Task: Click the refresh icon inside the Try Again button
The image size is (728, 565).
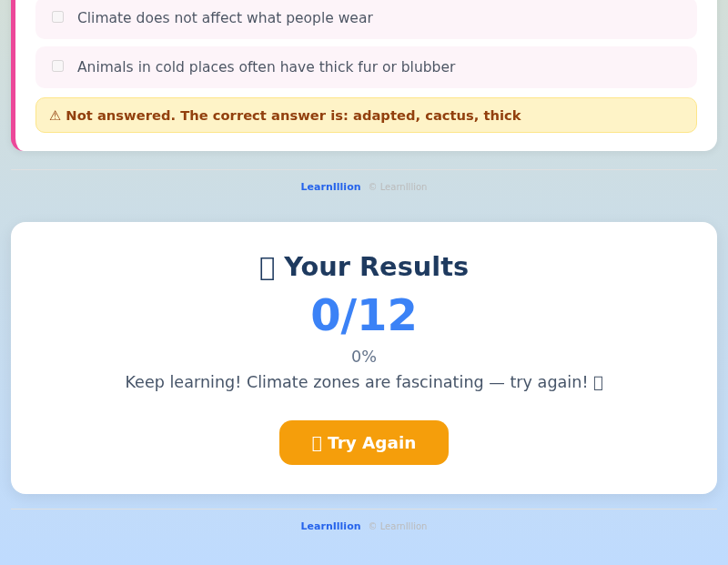Action: 317,443
